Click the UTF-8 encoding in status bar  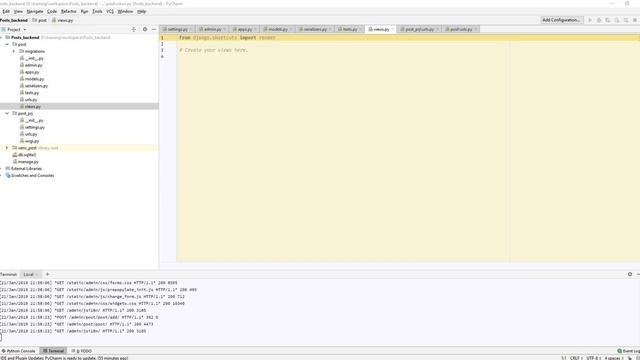[593, 358]
